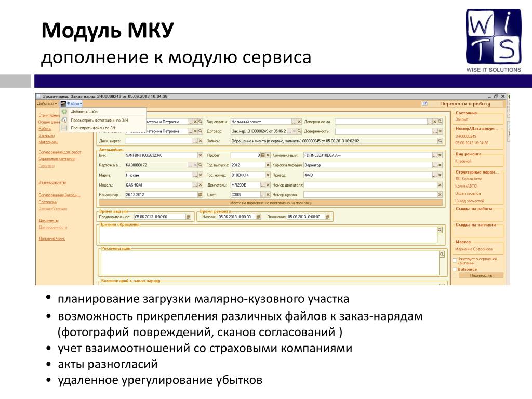Open the Материалы link
The image size is (532, 399).
tap(48, 142)
